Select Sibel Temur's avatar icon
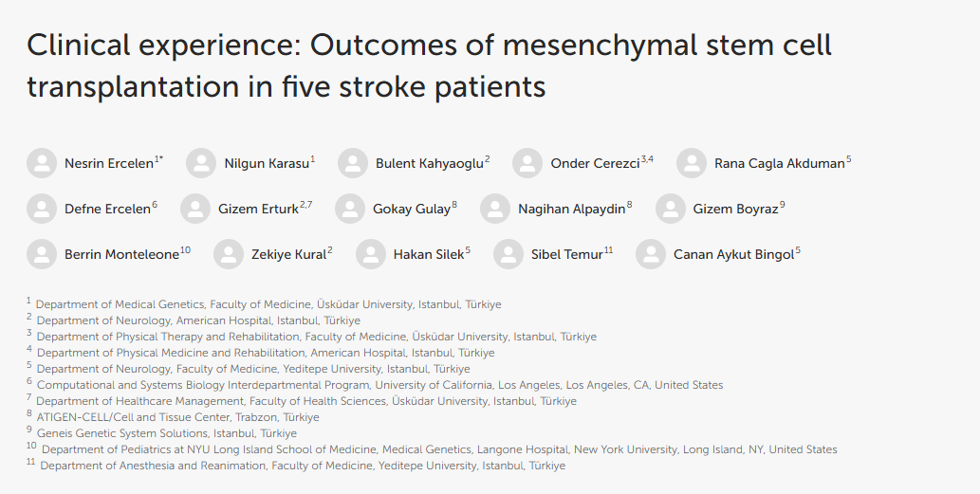 click(508, 254)
